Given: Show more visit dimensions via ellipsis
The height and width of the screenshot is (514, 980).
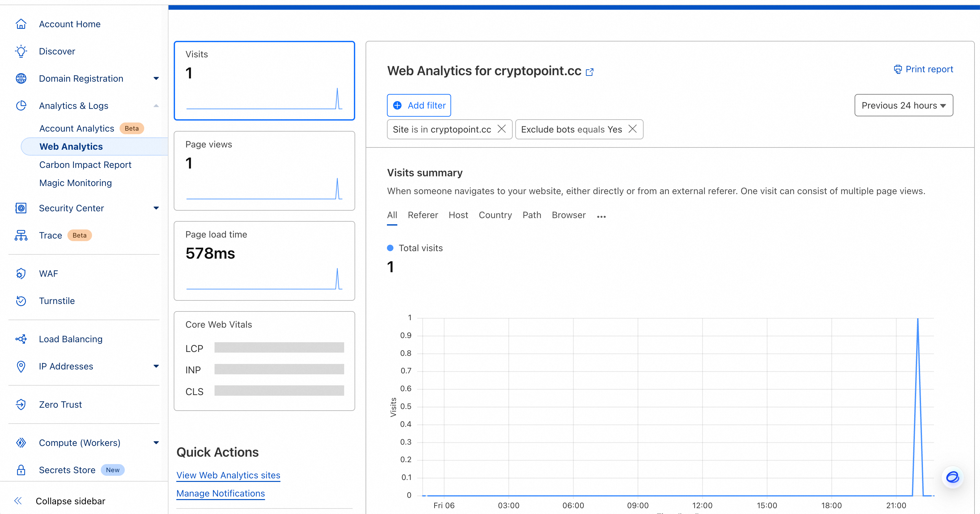Looking at the screenshot, I should tap(601, 216).
